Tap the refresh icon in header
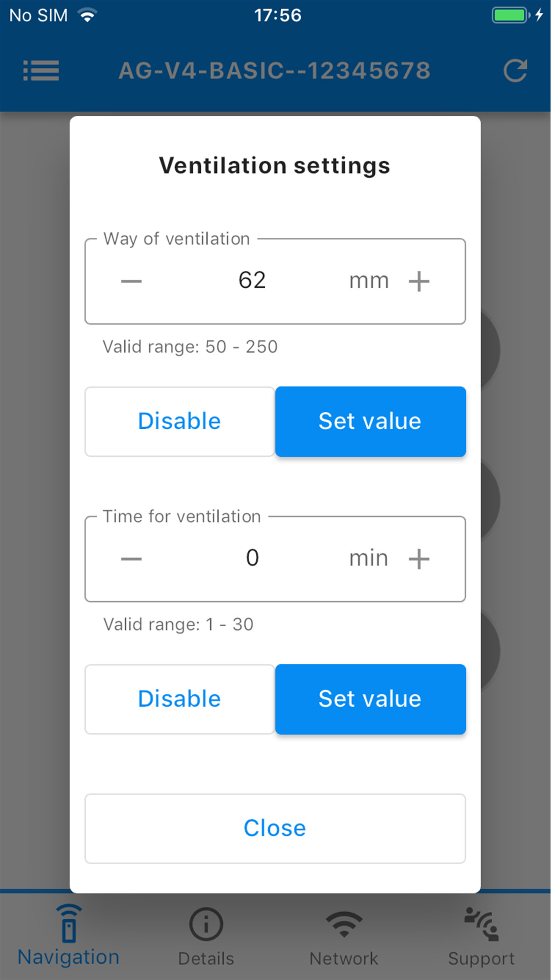 515,71
